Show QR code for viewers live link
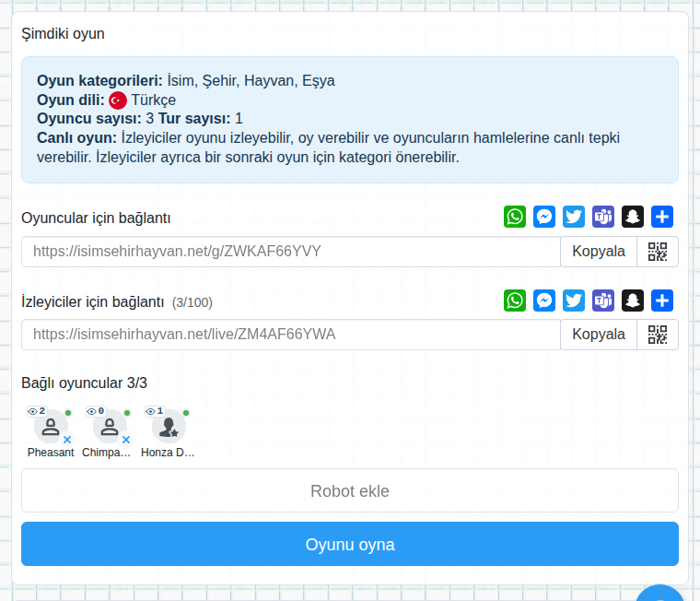This screenshot has width=700, height=601. (658, 335)
